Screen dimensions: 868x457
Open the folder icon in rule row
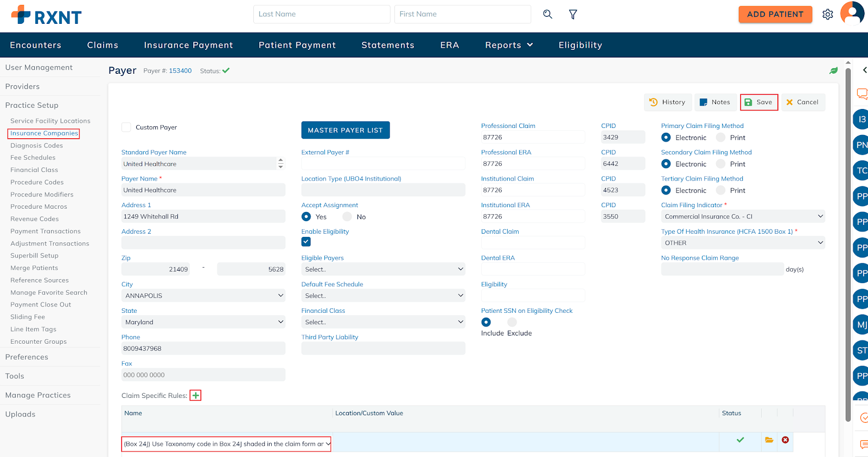coord(769,440)
